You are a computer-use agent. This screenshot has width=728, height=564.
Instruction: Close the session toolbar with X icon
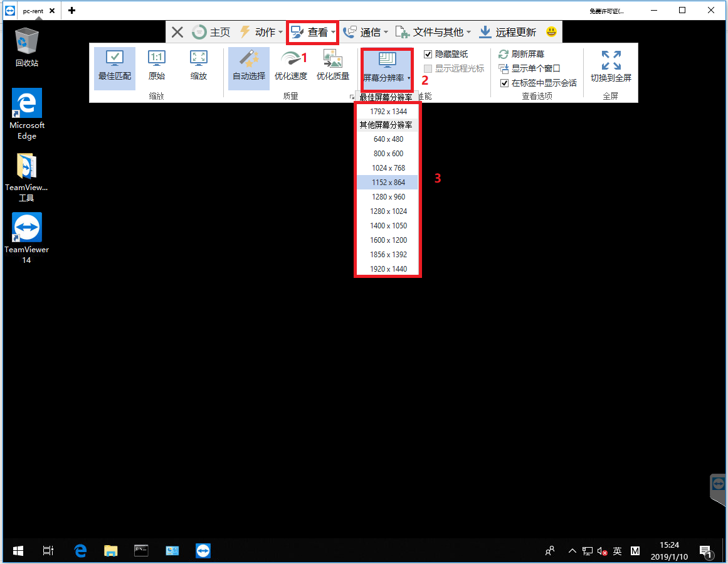pyautogui.click(x=177, y=32)
